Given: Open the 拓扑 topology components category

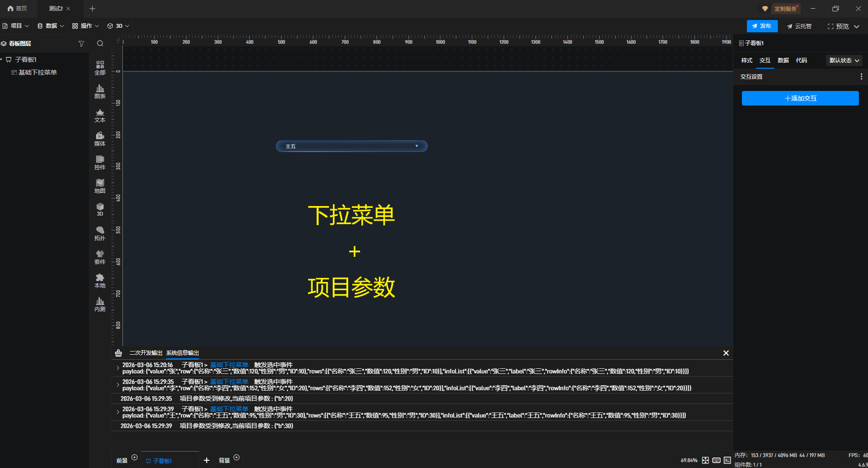Looking at the screenshot, I should coord(100,233).
